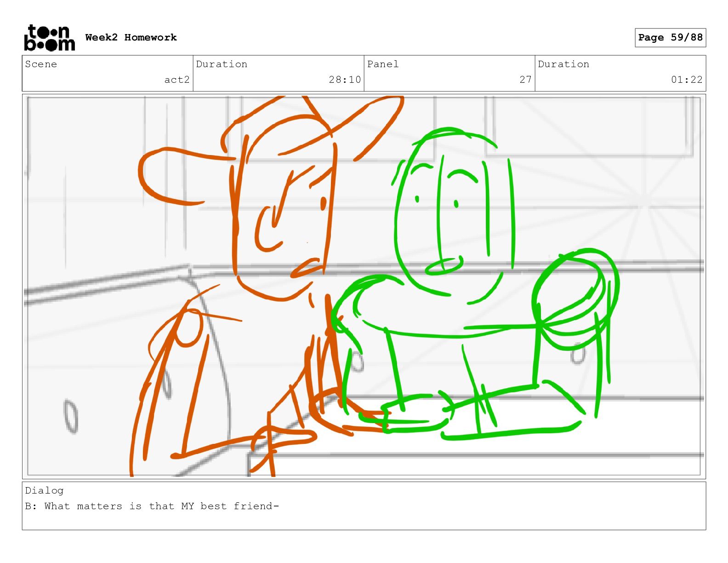728x563 pixels.
Task: Click the panel duration value '01:22'
Action: (x=687, y=80)
